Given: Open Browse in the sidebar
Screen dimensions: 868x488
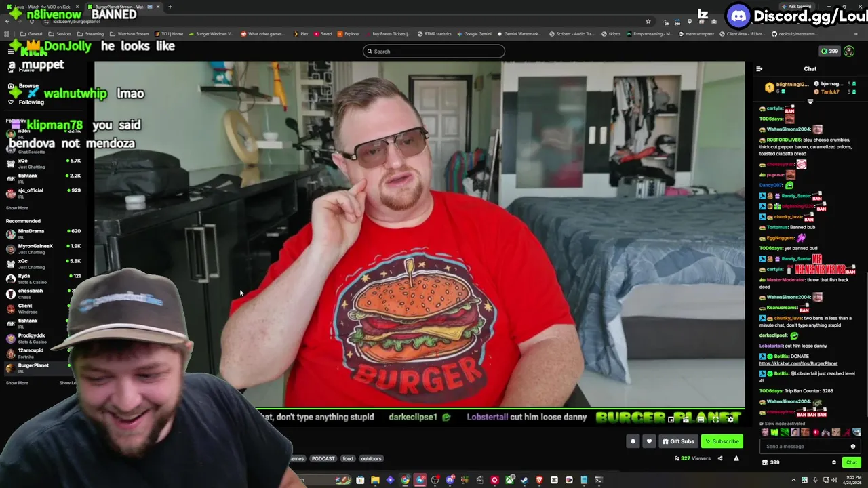Looking at the screenshot, I should (x=23, y=86).
